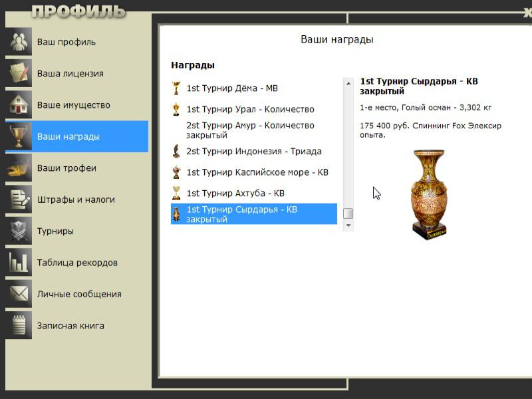This screenshot has height=399, width=532.
Task: Click the papers icon for Ваша лицензия
Action: [x=19, y=73]
